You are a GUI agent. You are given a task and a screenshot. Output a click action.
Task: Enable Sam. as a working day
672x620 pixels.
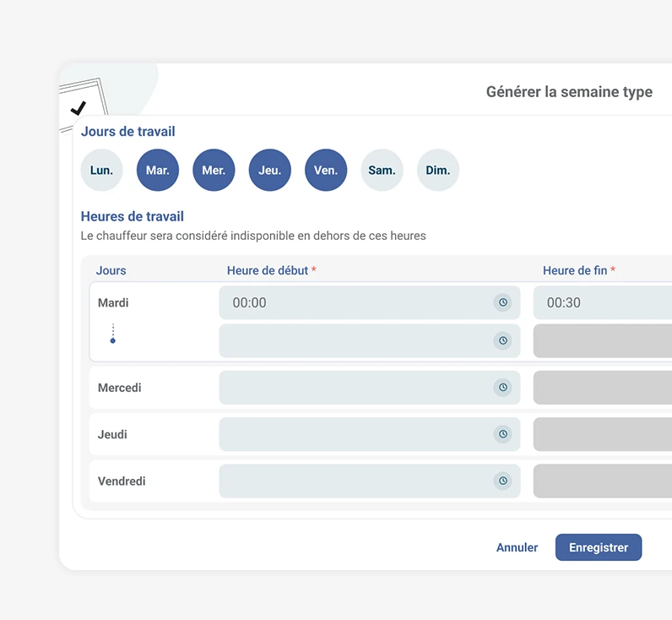[382, 171]
